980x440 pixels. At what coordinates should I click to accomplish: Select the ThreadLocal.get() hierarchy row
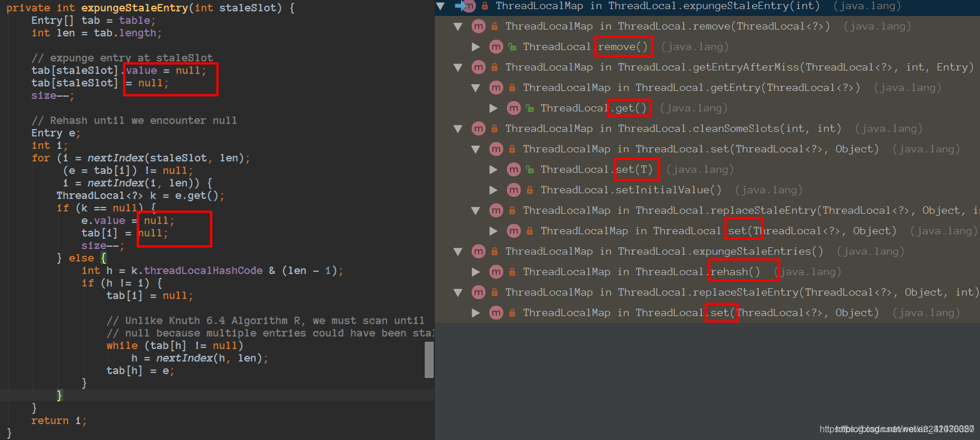pyautogui.click(x=707, y=108)
